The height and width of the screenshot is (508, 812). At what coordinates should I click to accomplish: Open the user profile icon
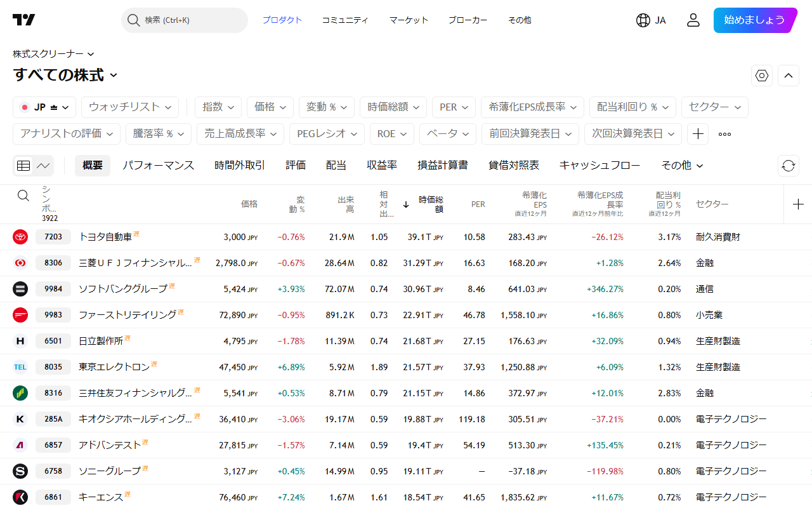coord(693,20)
